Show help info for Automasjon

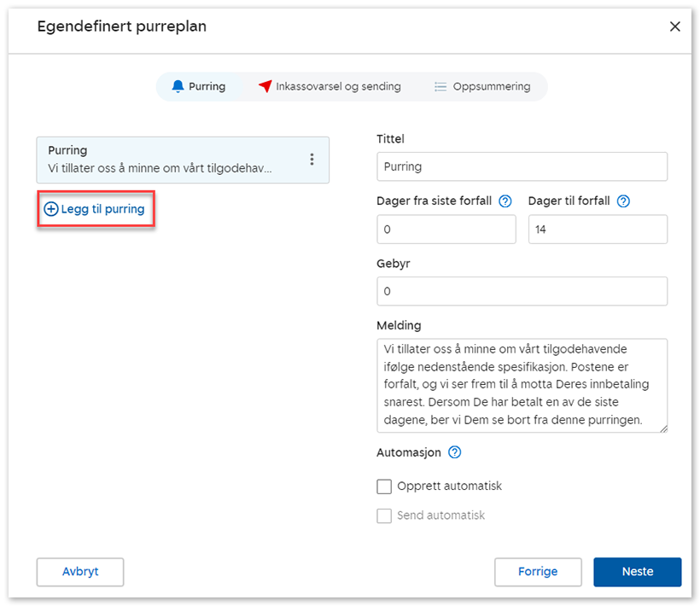click(454, 452)
